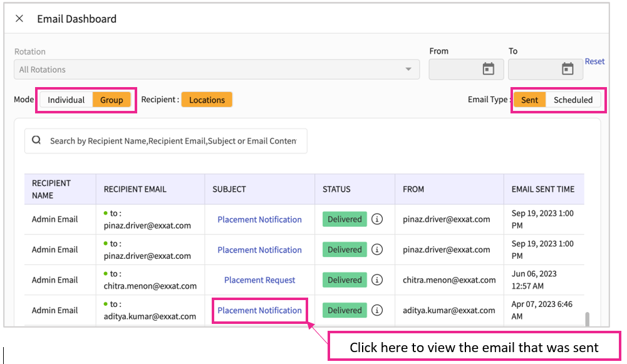
Task: Click info icon beside aditya.kumar Delivered status
Action: pyautogui.click(x=376, y=310)
